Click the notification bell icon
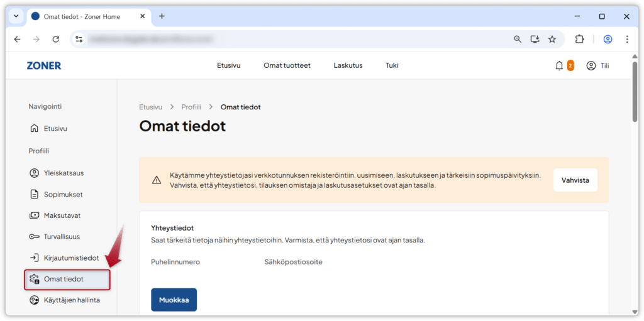Viewport: 644px width, 321px height. pyautogui.click(x=559, y=65)
